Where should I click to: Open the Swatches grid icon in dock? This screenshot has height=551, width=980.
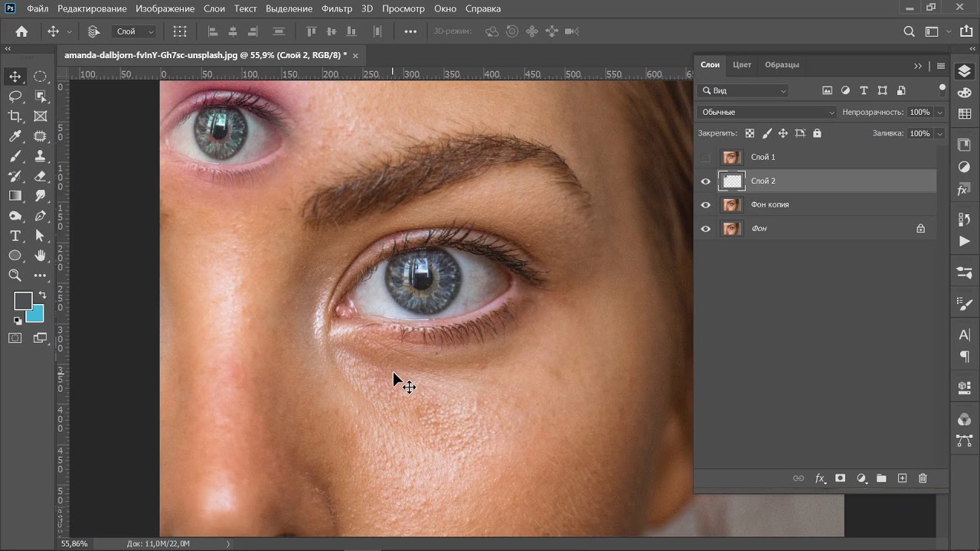pos(965,114)
